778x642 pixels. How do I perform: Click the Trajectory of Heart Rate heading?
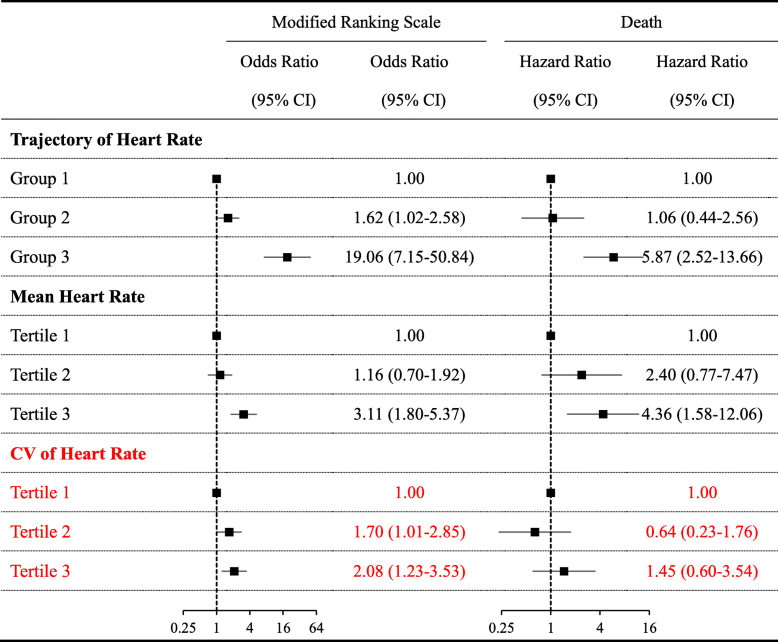(x=106, y=139)
